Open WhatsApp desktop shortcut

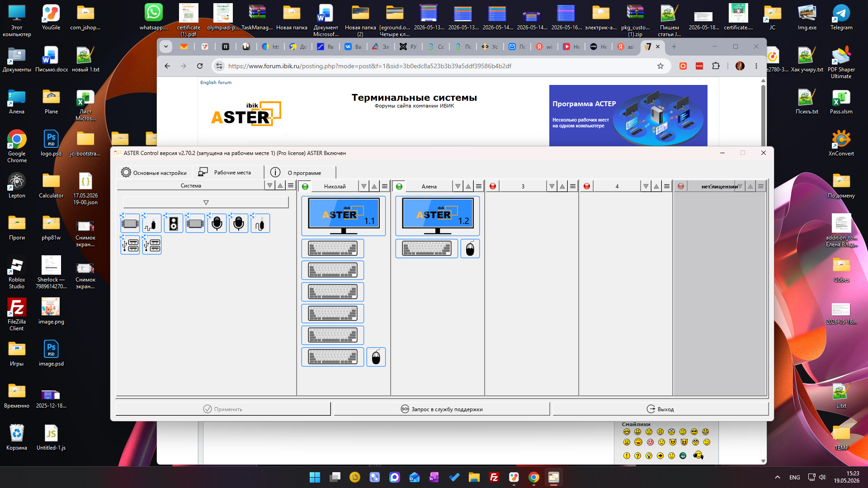pyautogui.click(x=154, y=18)
